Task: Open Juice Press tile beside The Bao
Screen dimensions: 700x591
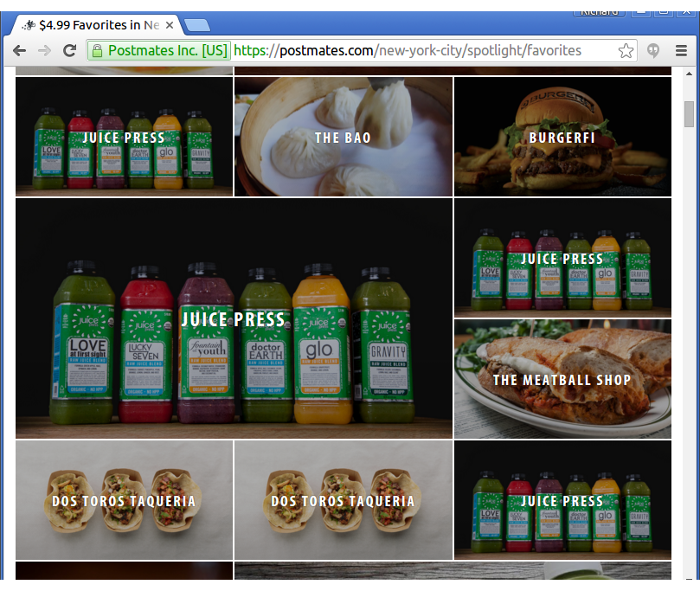Action: [124, 137]
